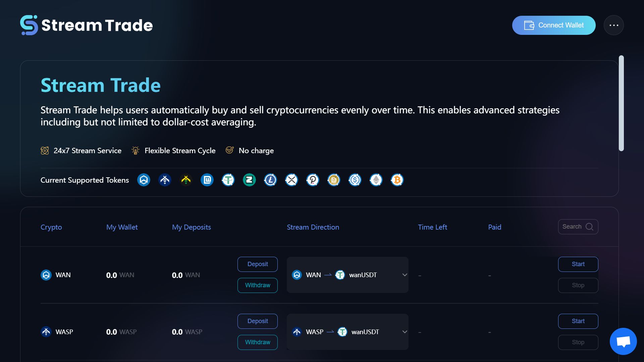Viewport: 644px width, 362px height.
Task: Click the My Deposits column header
Action: [x=191, y=227]
